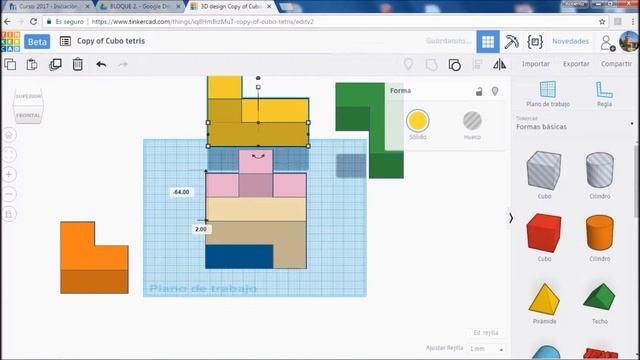Click the SUPERIOR face of view cube

pyautogui.click(x=28, y=96)
